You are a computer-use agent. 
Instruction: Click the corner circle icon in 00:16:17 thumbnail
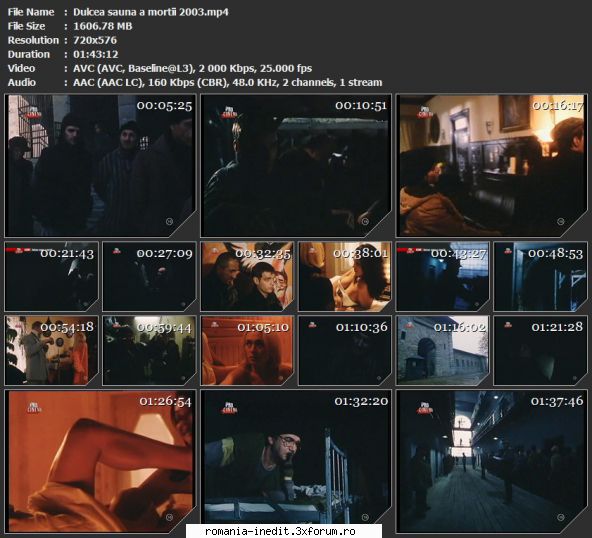click(561, 222)
